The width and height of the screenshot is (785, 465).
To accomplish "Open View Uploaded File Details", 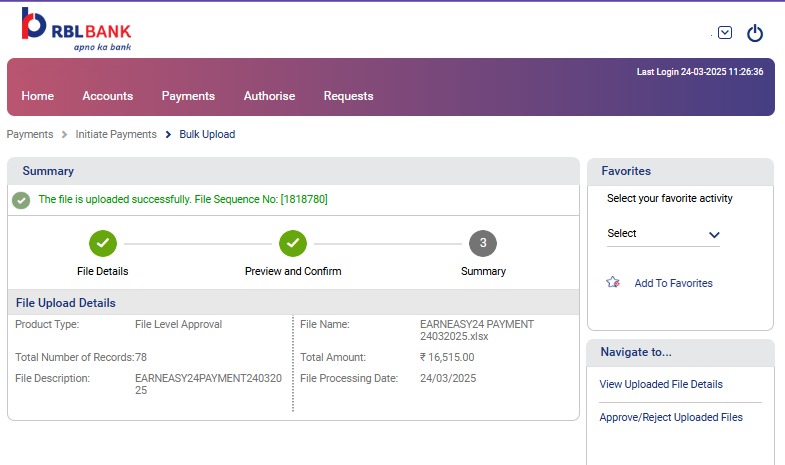I will 661,384.
